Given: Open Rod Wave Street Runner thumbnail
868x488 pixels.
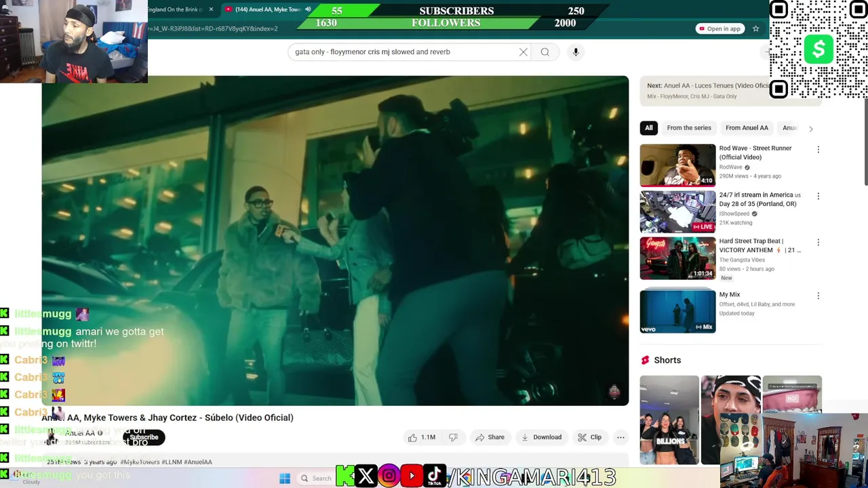Looking at the screenshot, I should point(677,165).
